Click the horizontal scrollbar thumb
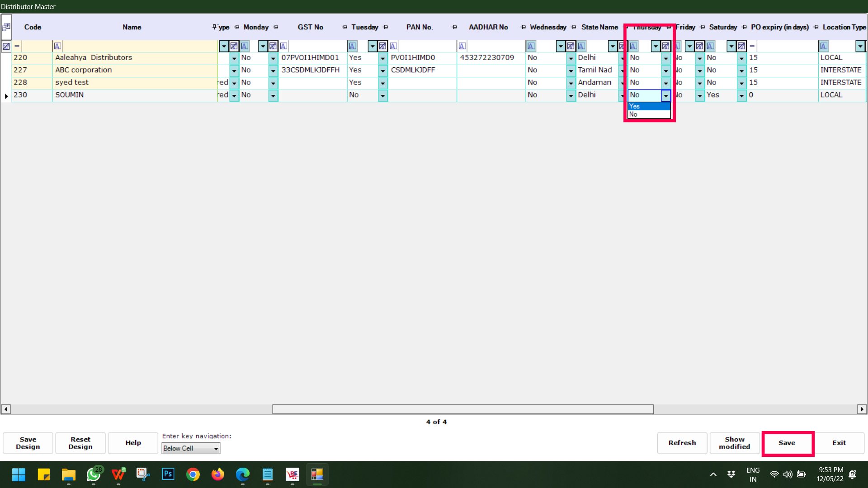The width and height of the screenshot is (868, 488). (x=462, y=409)
